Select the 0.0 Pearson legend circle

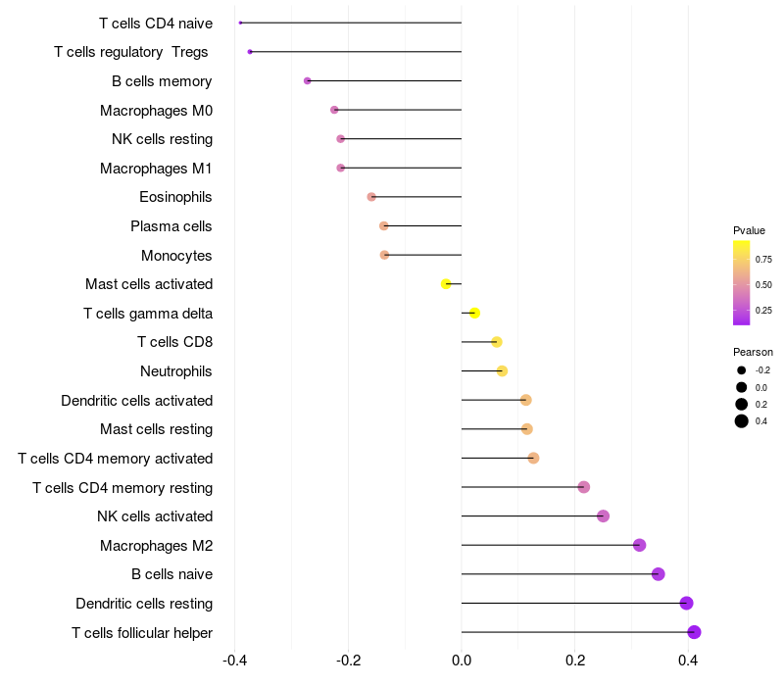pyautogui.click(x=742, y=387)
